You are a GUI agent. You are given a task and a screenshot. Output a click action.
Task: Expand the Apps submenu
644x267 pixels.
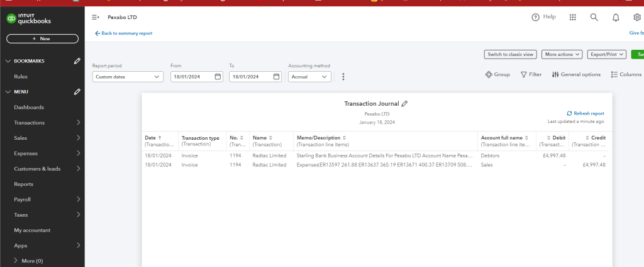78,246
